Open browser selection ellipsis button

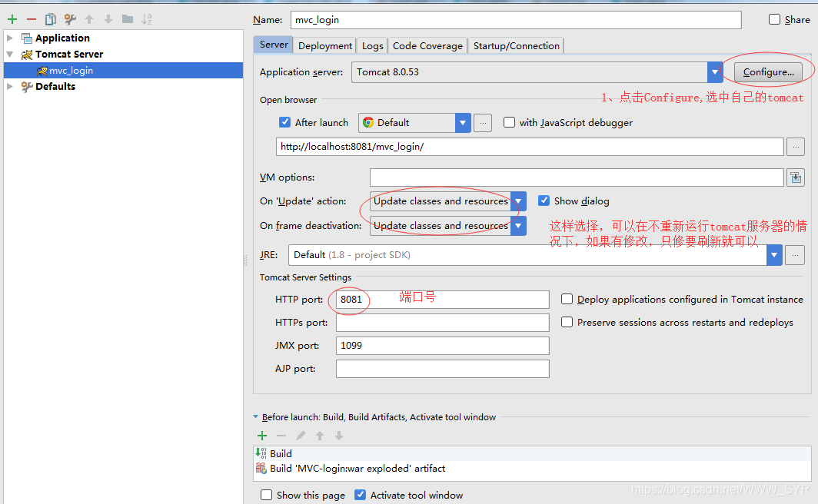pos(483,123)
